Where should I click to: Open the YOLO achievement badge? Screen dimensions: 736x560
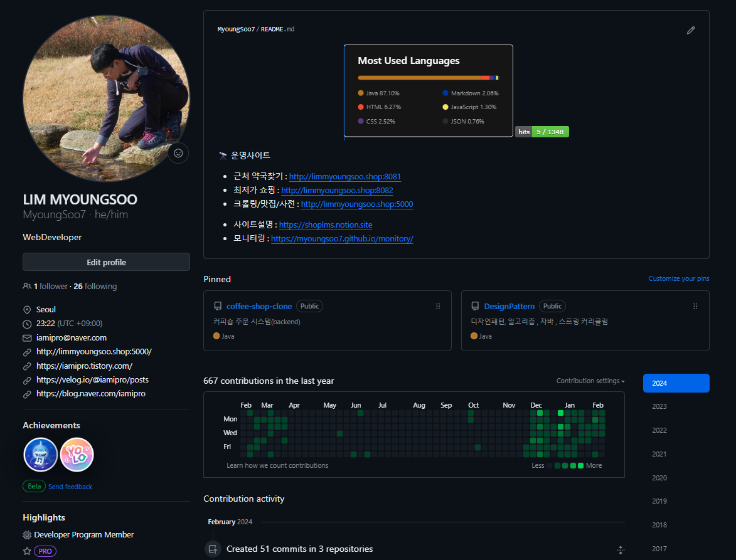coord(77,455)
